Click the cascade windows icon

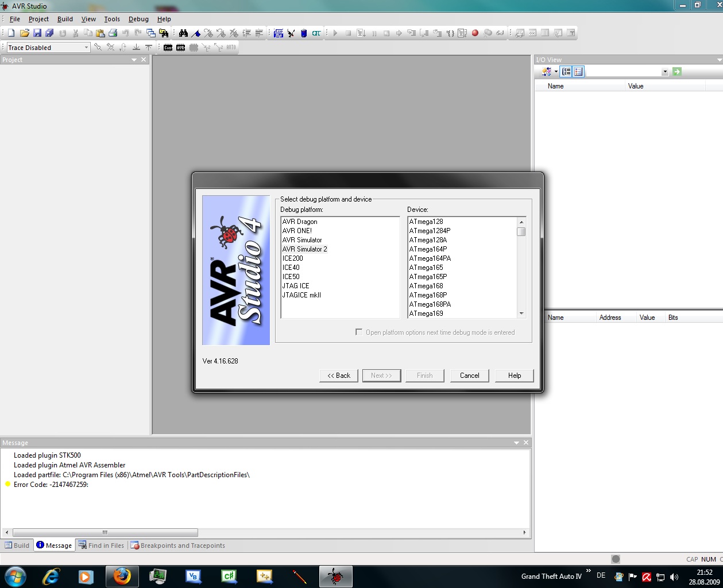[150, 33]
